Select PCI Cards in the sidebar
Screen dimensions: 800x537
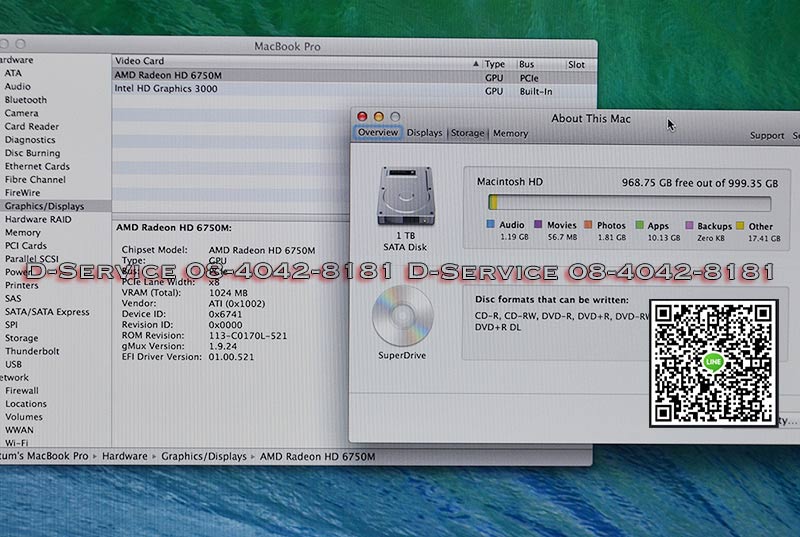[x=26, y=245]
